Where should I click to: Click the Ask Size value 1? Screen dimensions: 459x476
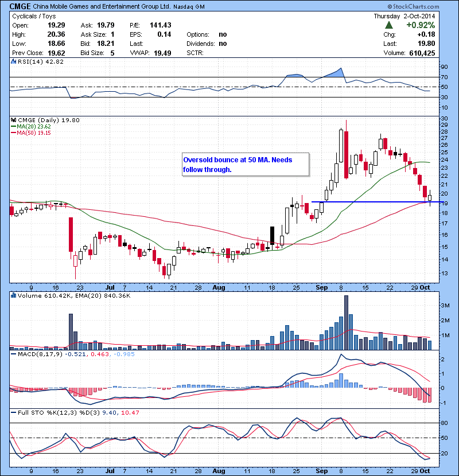click(x=112, y=34)
